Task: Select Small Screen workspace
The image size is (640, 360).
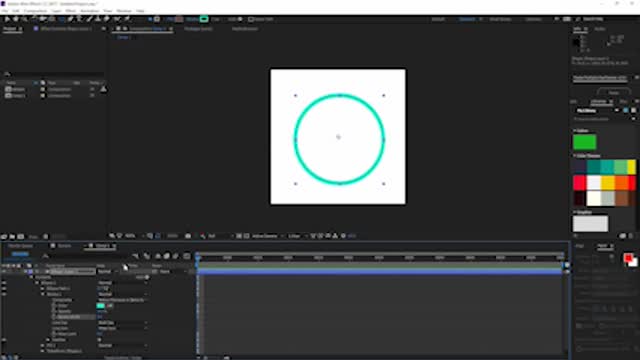Action: tap(500, 19)
